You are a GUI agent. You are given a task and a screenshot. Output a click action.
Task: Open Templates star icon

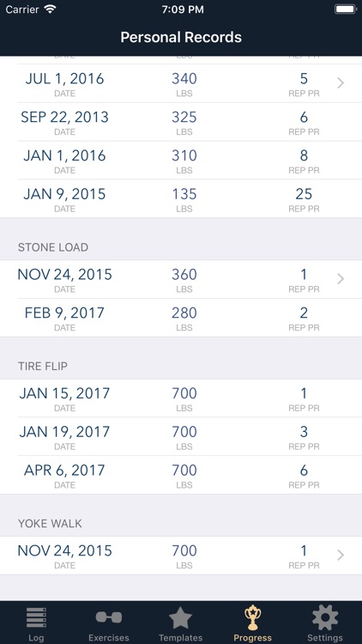[x=181, y=617]
